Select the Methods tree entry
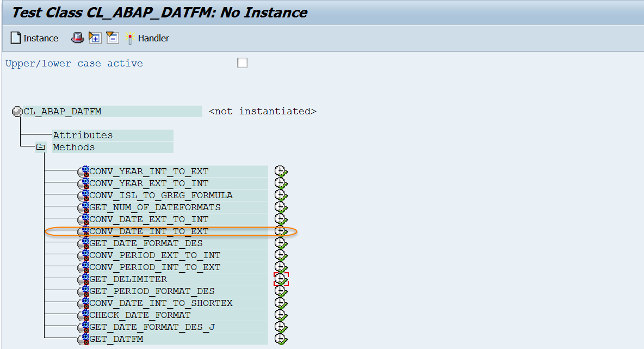 coord(73,147)
